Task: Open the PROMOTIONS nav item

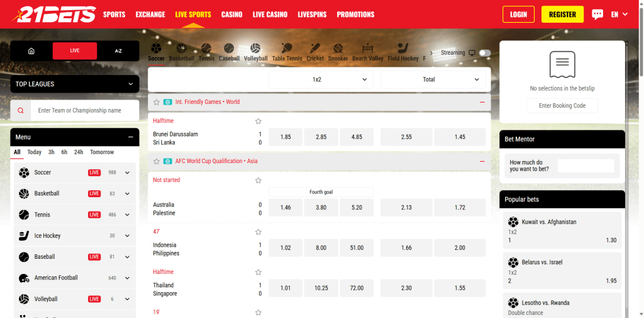Action: (356, 14)
